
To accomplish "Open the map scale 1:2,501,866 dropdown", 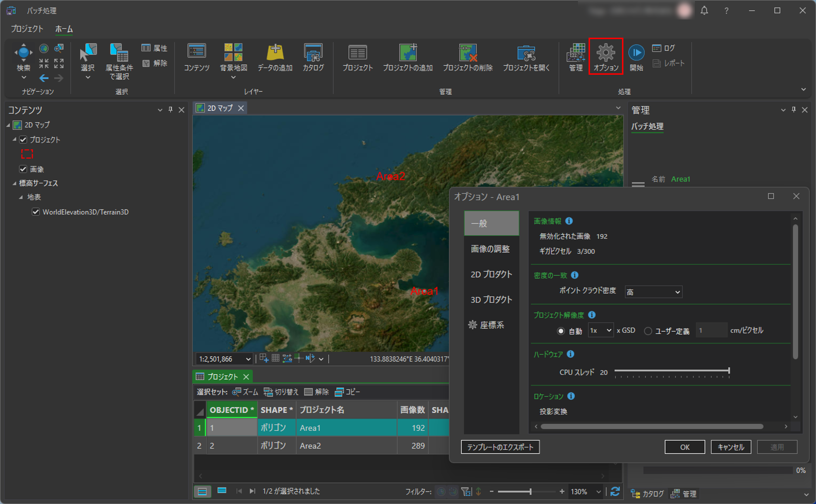I will (x=248, y=359).
